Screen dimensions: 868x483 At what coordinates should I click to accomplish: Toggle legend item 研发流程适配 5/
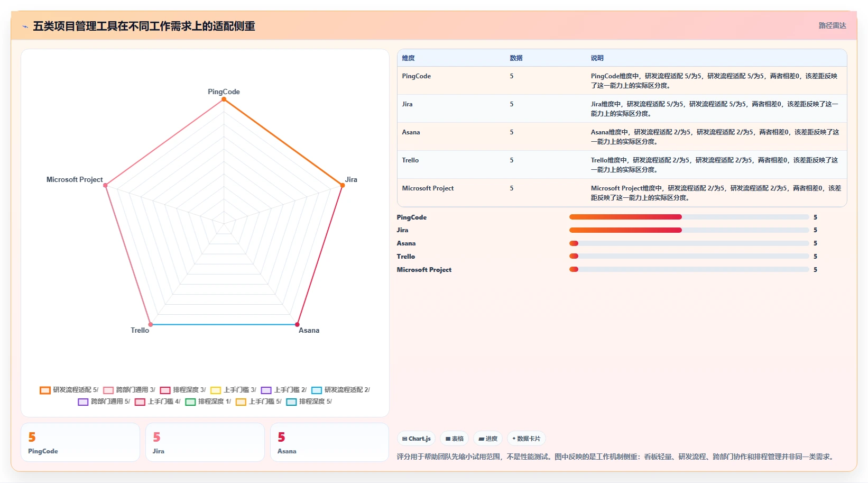69,390
